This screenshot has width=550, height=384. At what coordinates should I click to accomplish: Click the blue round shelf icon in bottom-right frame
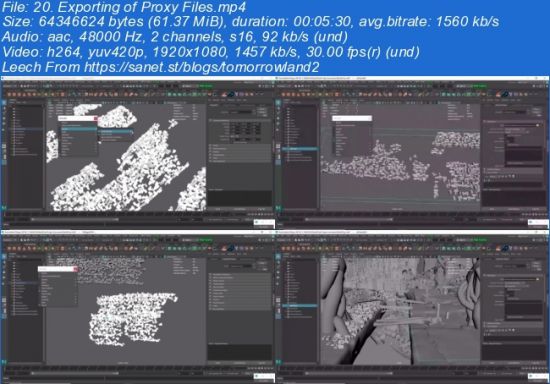click(506, 248)
